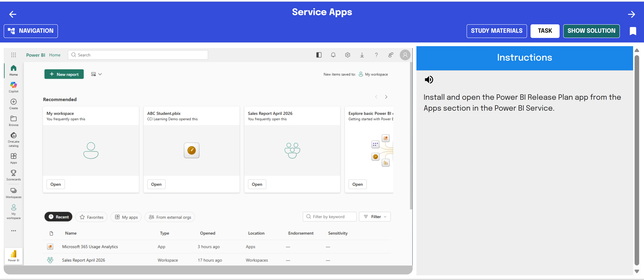Sort by the Location column header
Viewport: 644px width, 280px height.
(256, 233)
